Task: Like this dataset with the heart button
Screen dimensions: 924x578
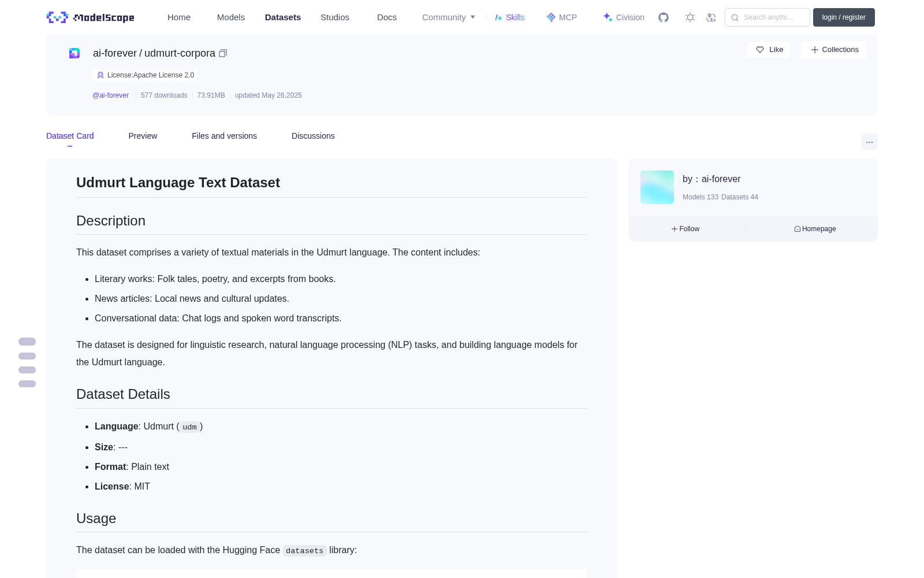Action: [769, 50]
